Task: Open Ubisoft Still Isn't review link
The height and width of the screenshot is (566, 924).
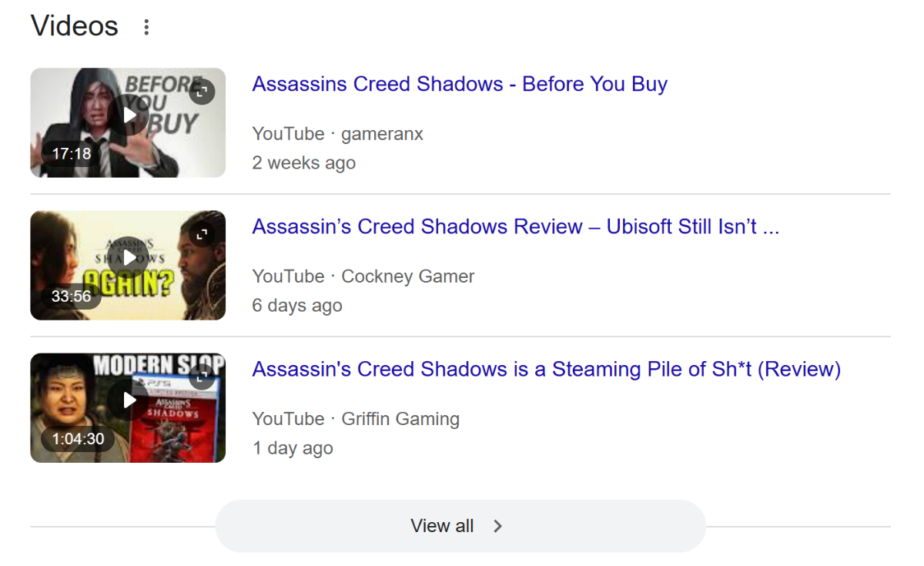Action: click(x=516, y=226)
